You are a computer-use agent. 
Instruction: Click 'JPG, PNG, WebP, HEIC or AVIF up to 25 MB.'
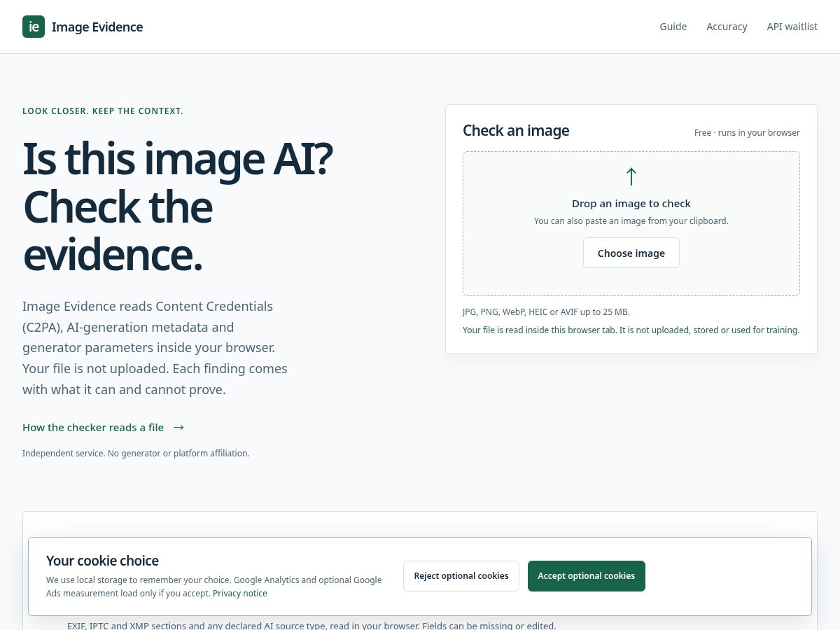546,311
